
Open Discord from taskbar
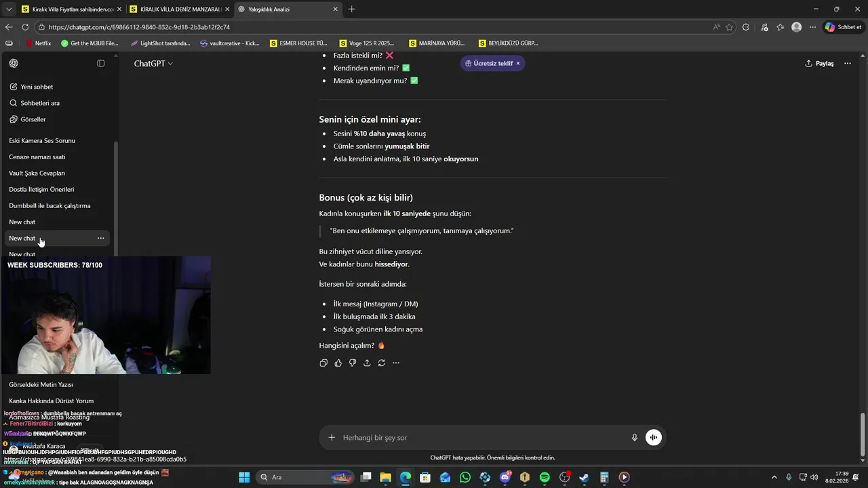(x=505, y=477)
